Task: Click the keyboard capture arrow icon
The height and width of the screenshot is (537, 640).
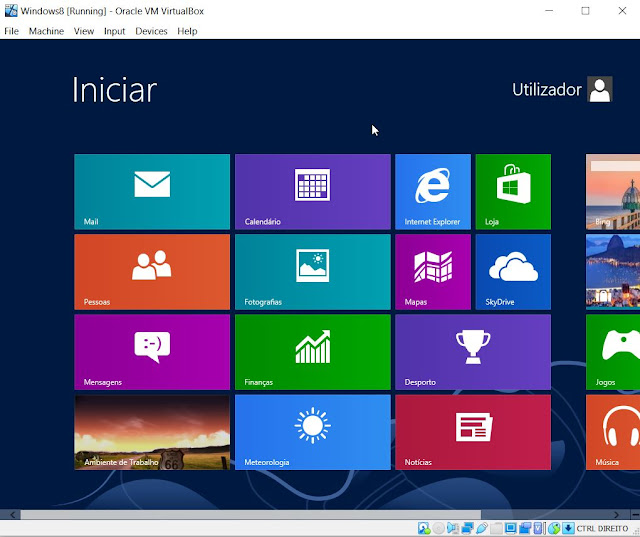Action: [568, 528]
